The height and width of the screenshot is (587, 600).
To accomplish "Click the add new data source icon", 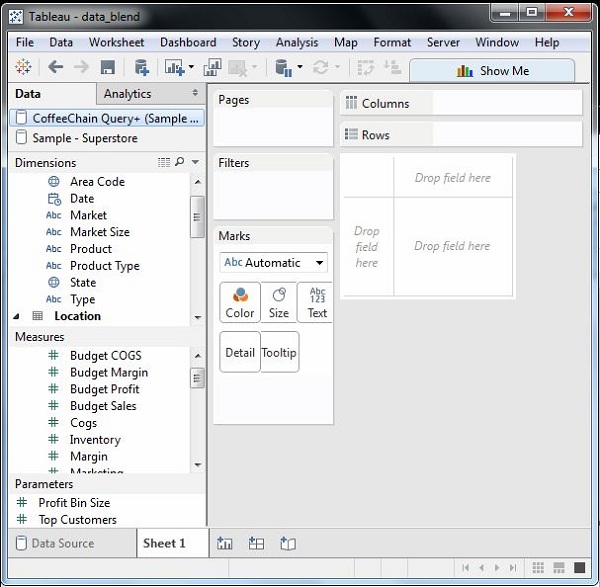I will [141, 68].
